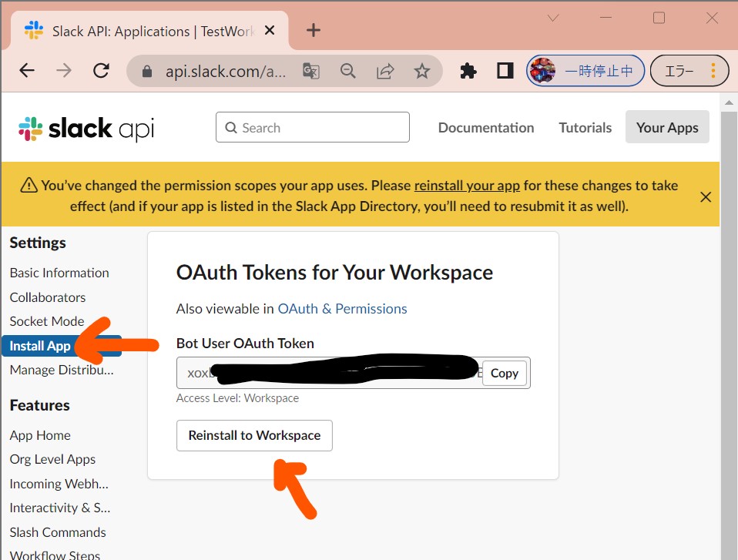Click the slack api logo
Viewport: 738px width, 560px height.
pyautogui.click(x=86, y=129)
